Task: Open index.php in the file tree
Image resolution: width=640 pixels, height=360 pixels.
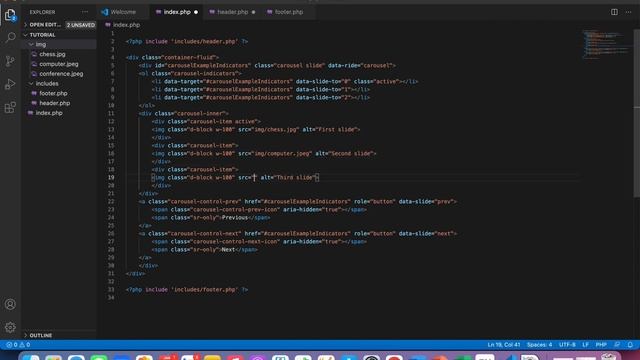Action: 49,113
